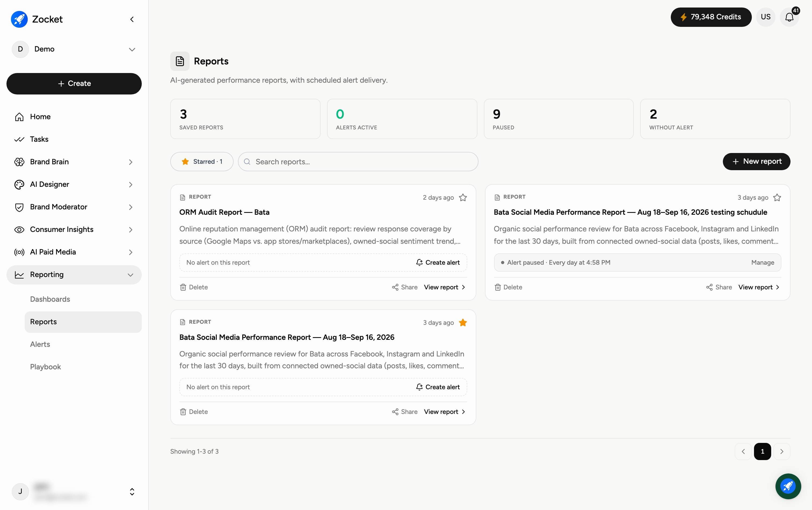Open the US region selector
Image resolution: width=812 pixels, height=510 pixels.
766,17
